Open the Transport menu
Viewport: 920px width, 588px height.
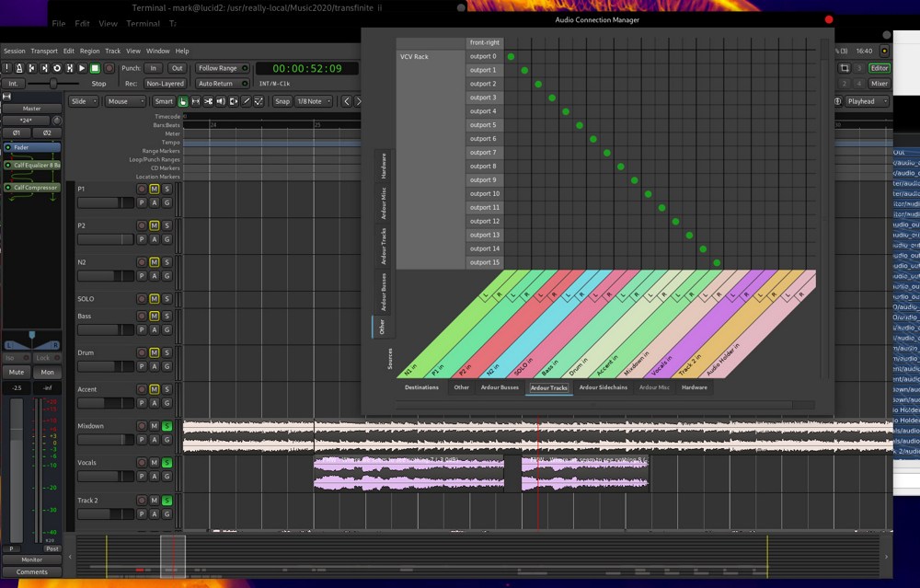(x=44, y=51)
